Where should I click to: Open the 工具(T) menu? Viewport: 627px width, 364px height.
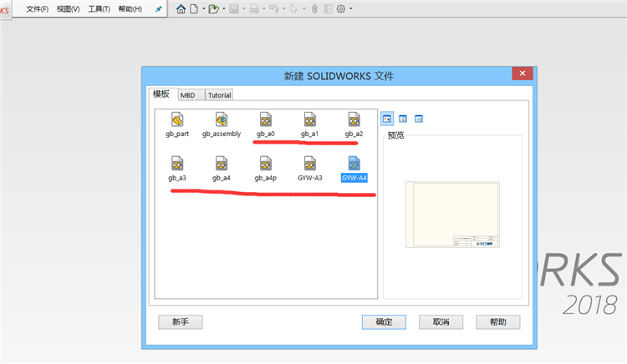(99, 9)
